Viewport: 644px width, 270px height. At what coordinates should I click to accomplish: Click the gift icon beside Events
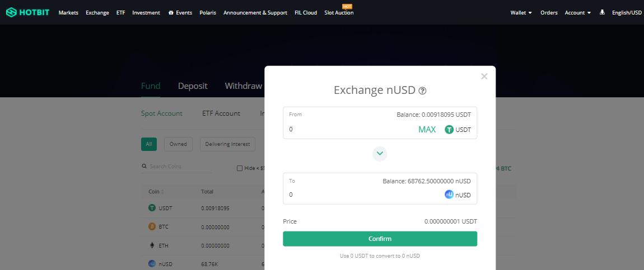click(171, 13)
